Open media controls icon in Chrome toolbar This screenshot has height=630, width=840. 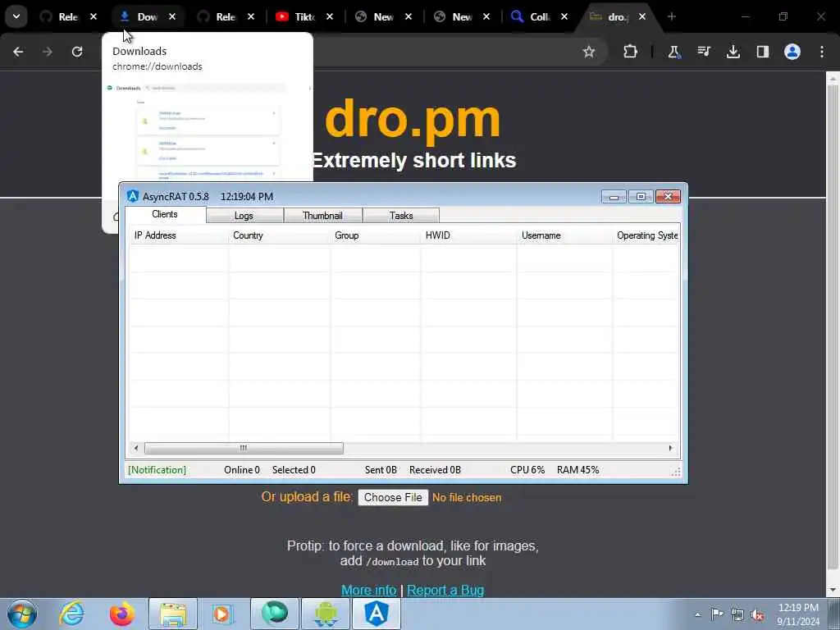tap(703, 52)
